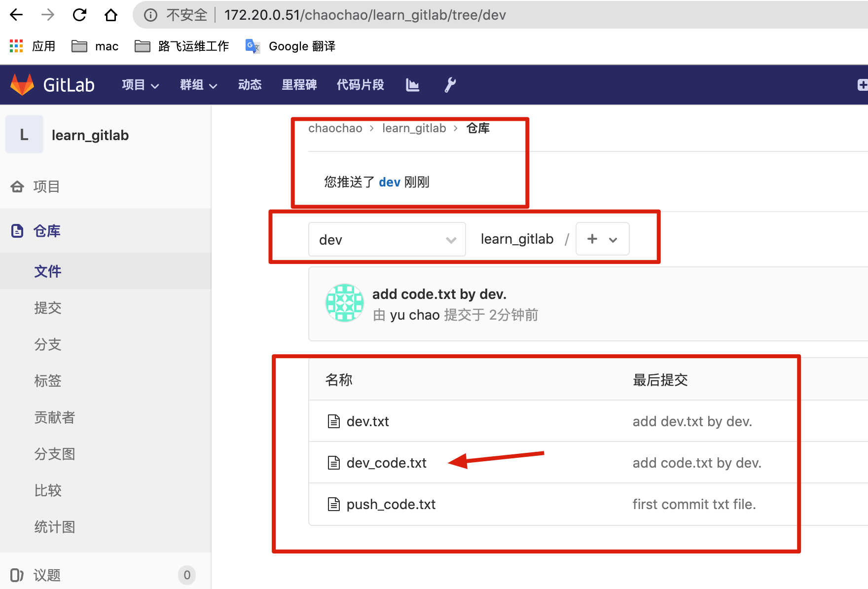Click the file icon next to push_code.txt
Screen dimensions: 868x589
click(x=334, y=504)
